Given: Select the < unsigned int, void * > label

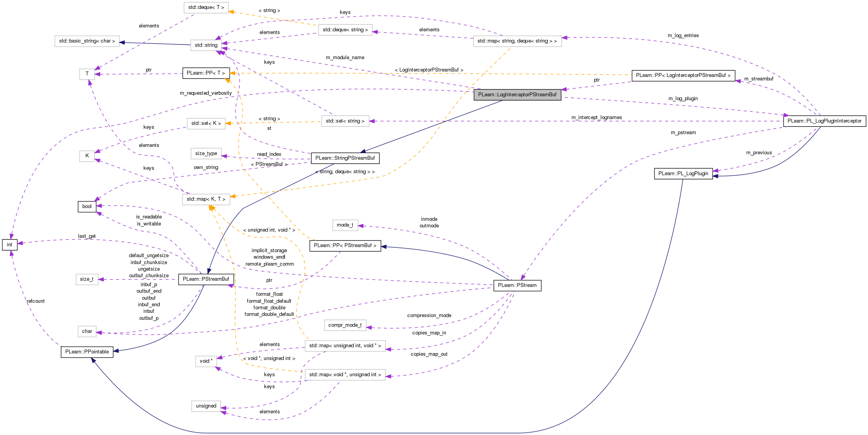Looking at the screenshot, I should click(269, 230).
